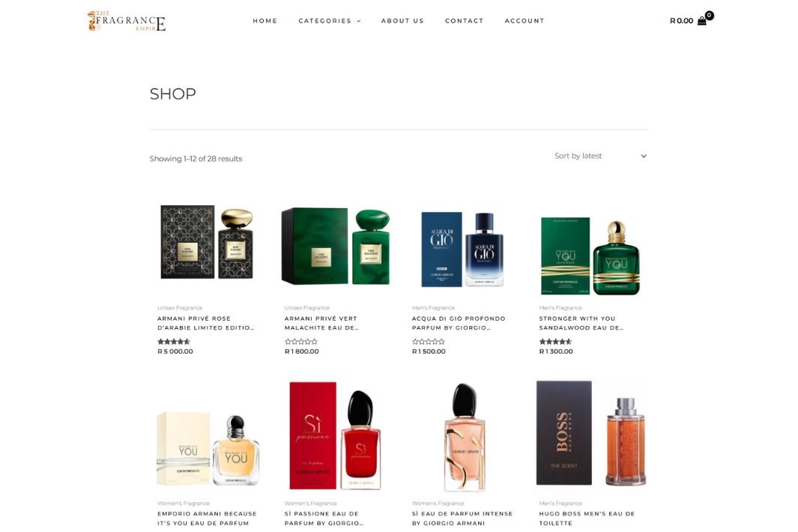View the R 0.00 cart total

(681, 21)
